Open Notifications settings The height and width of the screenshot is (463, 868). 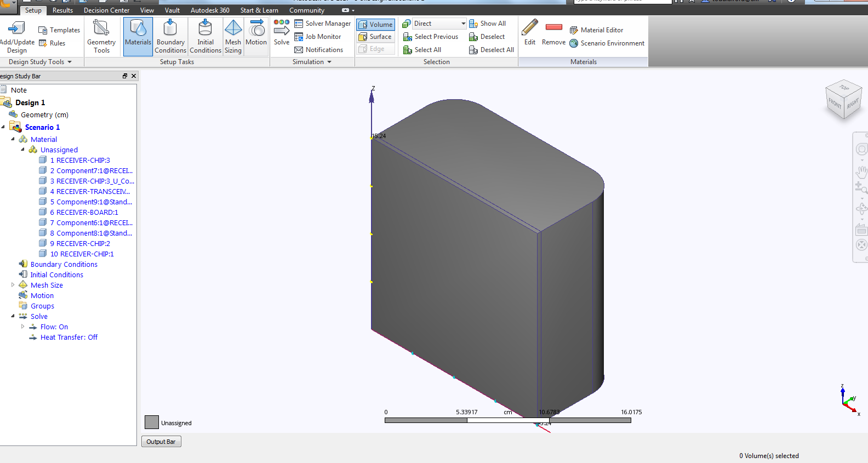[x=319, y=50]
